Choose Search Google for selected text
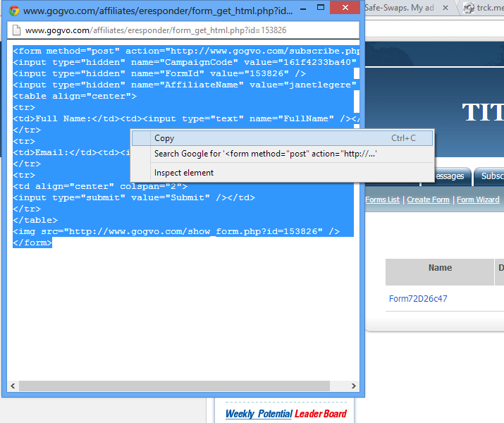The image size is (504, 423). (x=265, y=154)
